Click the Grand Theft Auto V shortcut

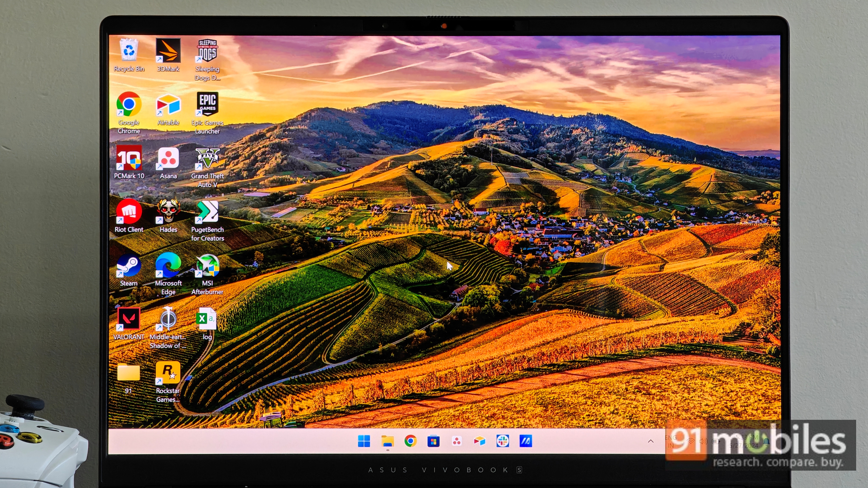click(207, 158)
